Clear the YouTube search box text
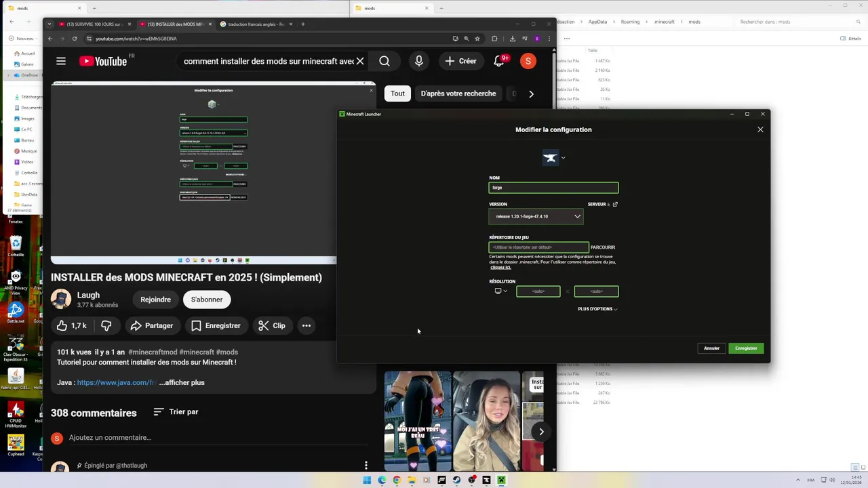 pos(360,61)
